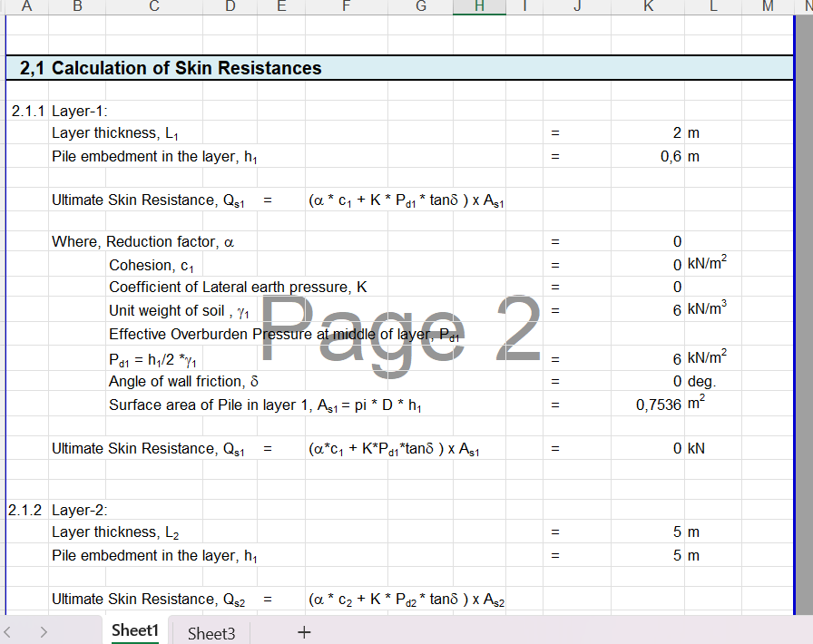This screenshot has height=644, width=813.
Task: Click the right sheet navigation arrow
Action: tap(43, 630)
